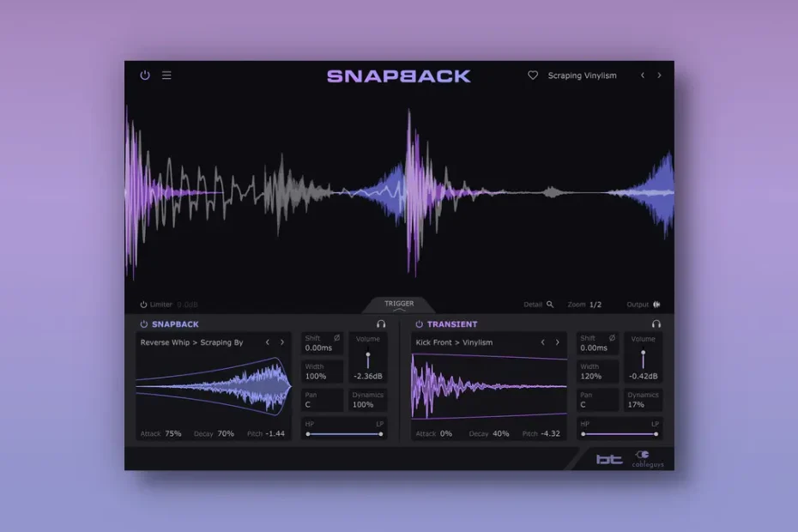798x532 pixels.
Task: Open the Scraping Vinylism preset list
Action: [582, 76]
